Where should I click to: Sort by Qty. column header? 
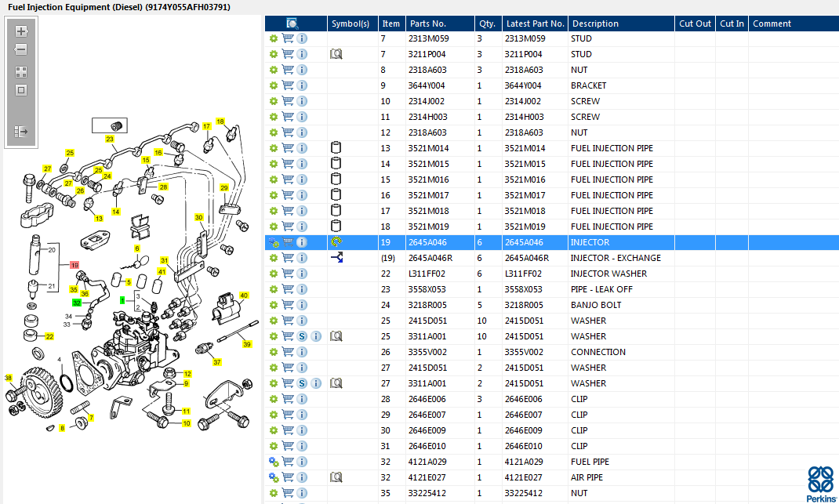coord(488,24)
